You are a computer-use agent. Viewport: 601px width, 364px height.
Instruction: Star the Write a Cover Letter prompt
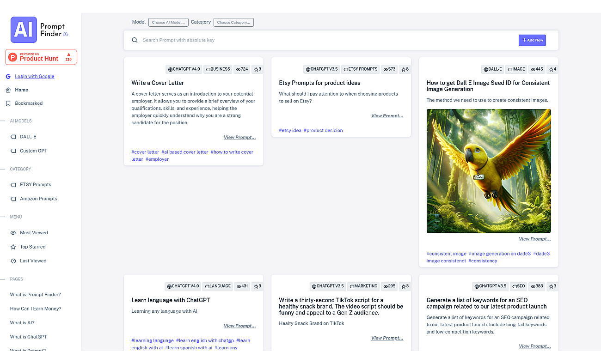click(258, 69)
